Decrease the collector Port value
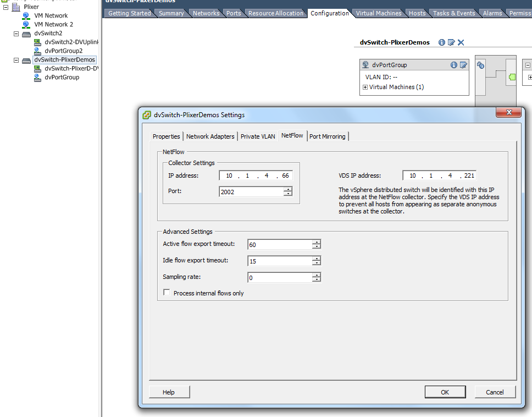This screenshot has height=417, width=532. (x=288, y=194)
